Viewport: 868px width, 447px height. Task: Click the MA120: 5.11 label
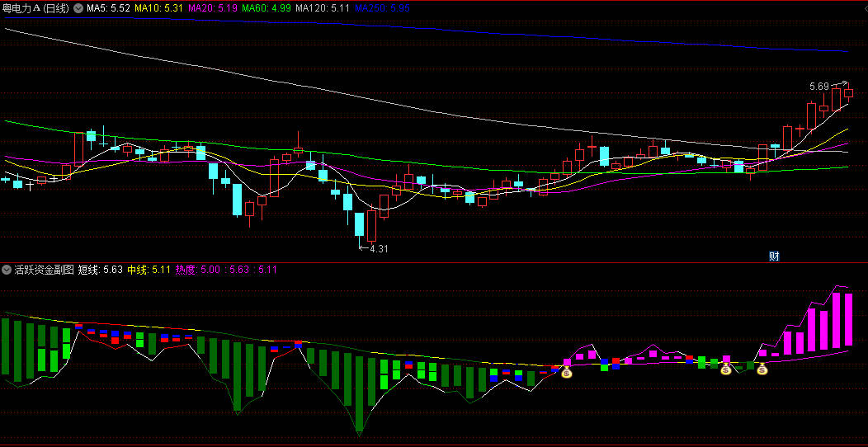(323, 8)
